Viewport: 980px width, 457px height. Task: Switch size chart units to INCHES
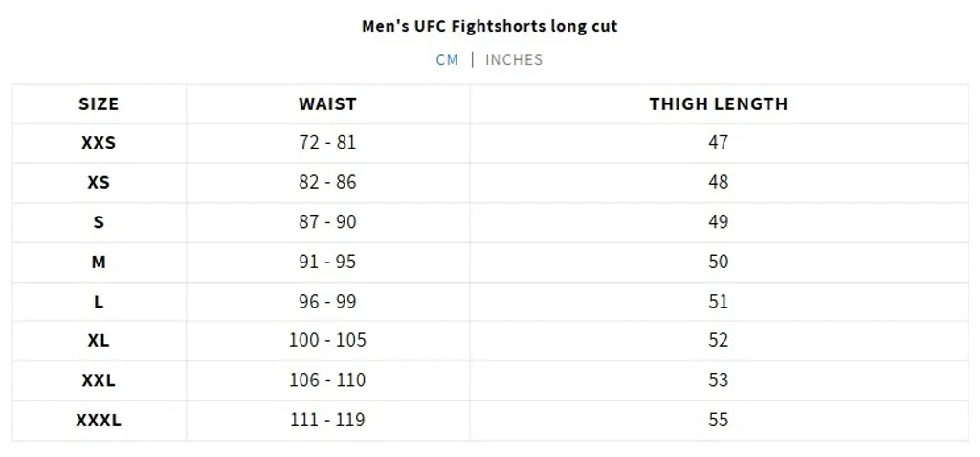click(514, 60)
